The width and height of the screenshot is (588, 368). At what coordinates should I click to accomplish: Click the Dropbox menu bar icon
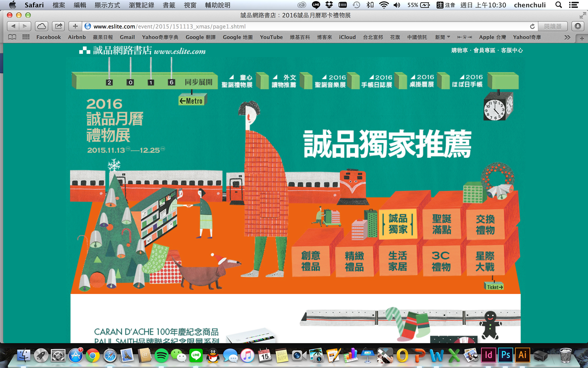coord(329,5)
